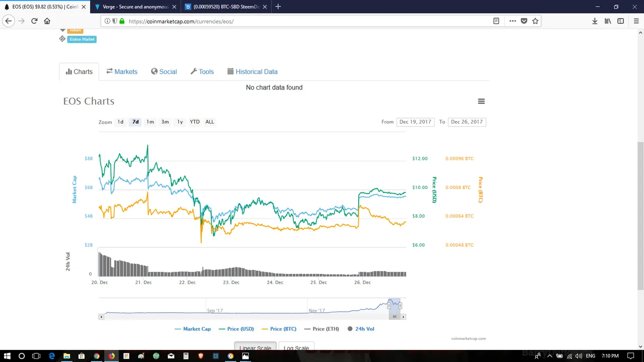The width and height of the screenshot is (644, 362).
Task: Open the Markets tab
Action: click(122, 72)
